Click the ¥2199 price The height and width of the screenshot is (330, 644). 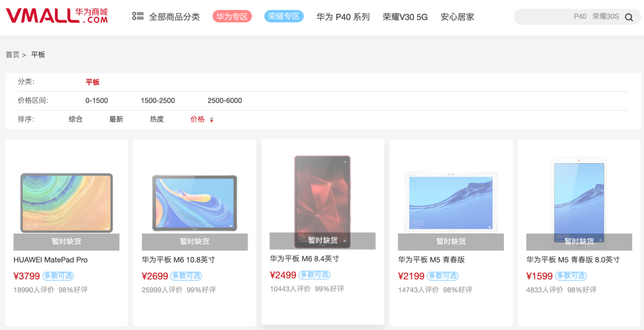pyautogui.click(x=411, y=276)
